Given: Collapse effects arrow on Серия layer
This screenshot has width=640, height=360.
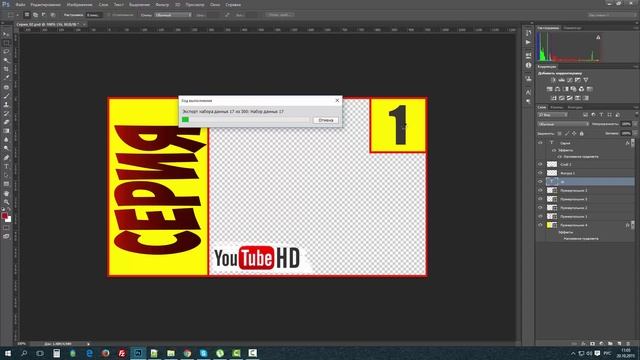Looking at the screenshot, I should pos(632,143).
